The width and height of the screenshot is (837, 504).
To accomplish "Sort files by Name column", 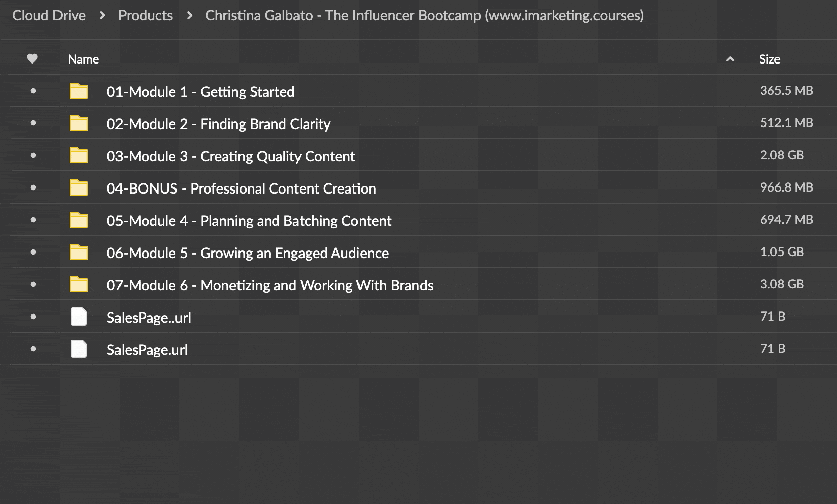I will (x=83, y=59).
